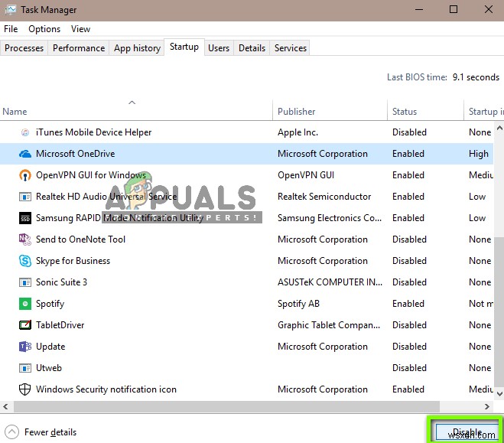
Task: Click the Microsoft OneDrive cloud icon
Action: pos(25,154)
